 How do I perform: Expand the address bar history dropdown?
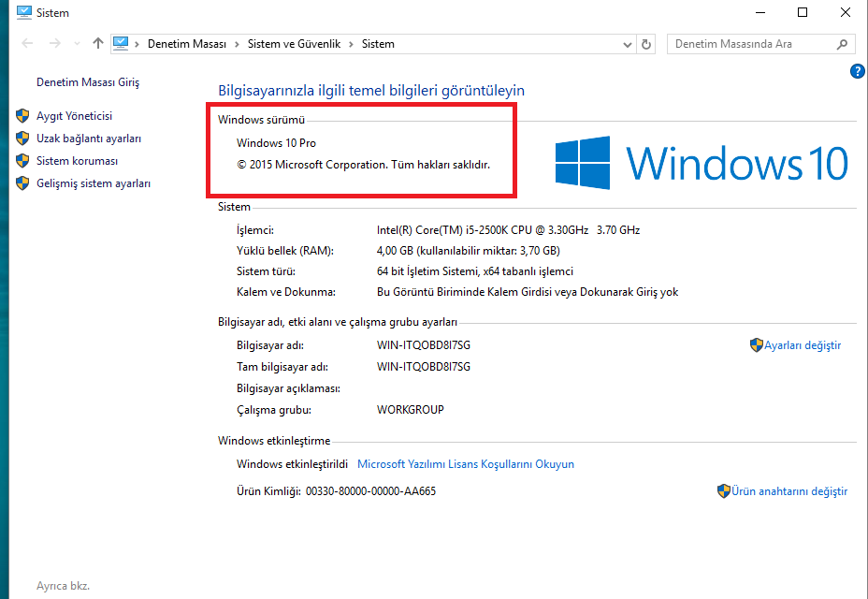pos(627,44)
